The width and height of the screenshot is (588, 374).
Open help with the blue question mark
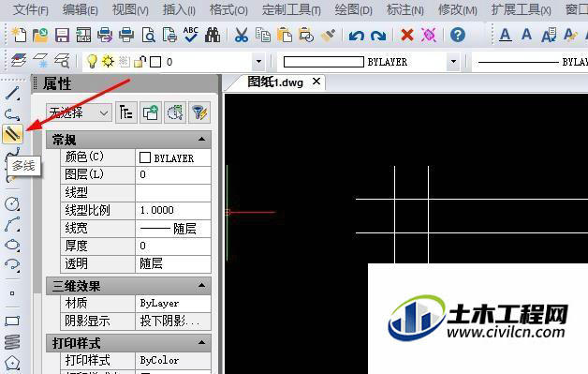pos(458,35)
